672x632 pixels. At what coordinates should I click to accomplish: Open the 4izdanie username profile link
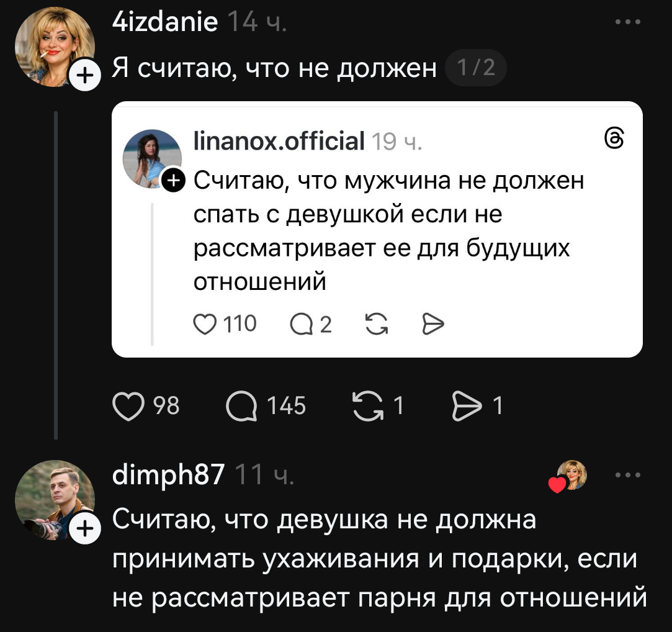pyautogui.click(x=165, y=22)
